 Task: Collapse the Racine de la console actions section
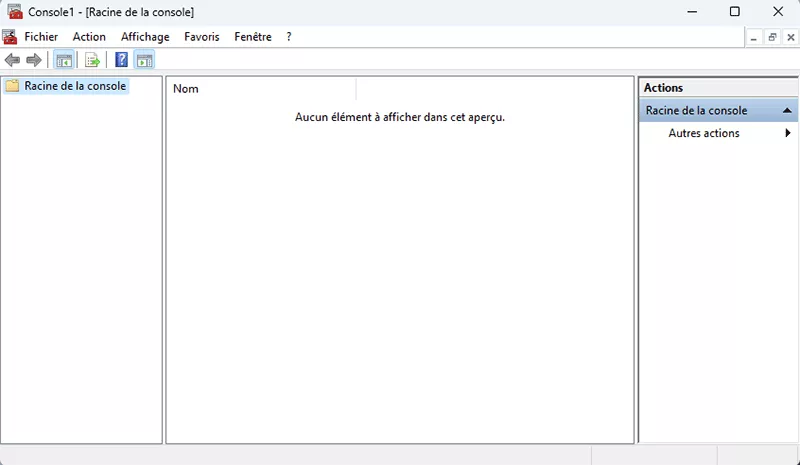point(787,110)
